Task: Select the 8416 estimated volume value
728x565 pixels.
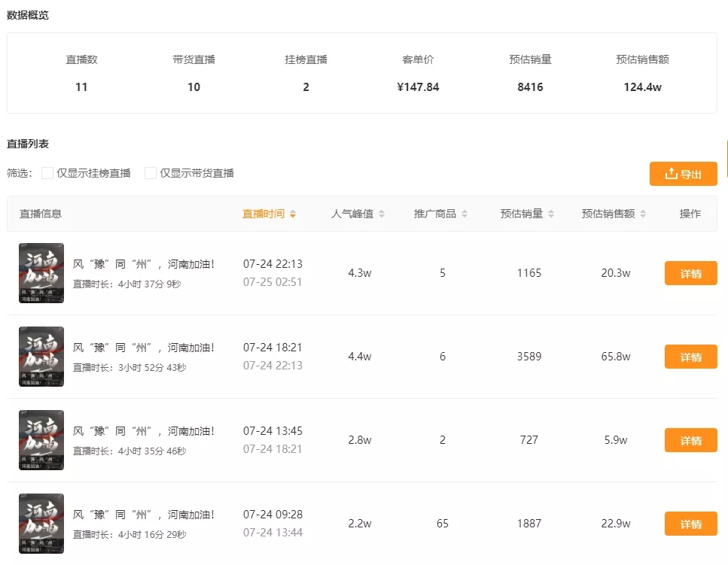Action: [530, 87]
